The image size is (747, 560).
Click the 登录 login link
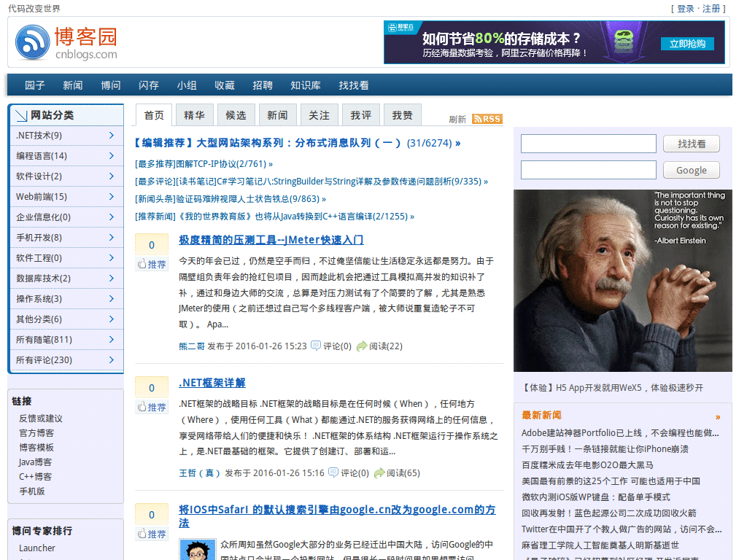686,9
